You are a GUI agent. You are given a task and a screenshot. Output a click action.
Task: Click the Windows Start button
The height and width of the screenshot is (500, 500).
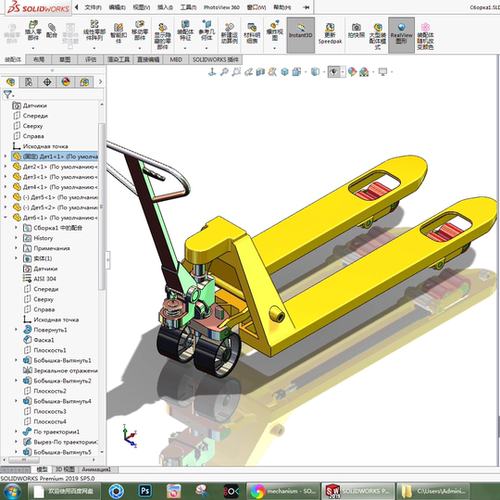[x=12, y=491]
